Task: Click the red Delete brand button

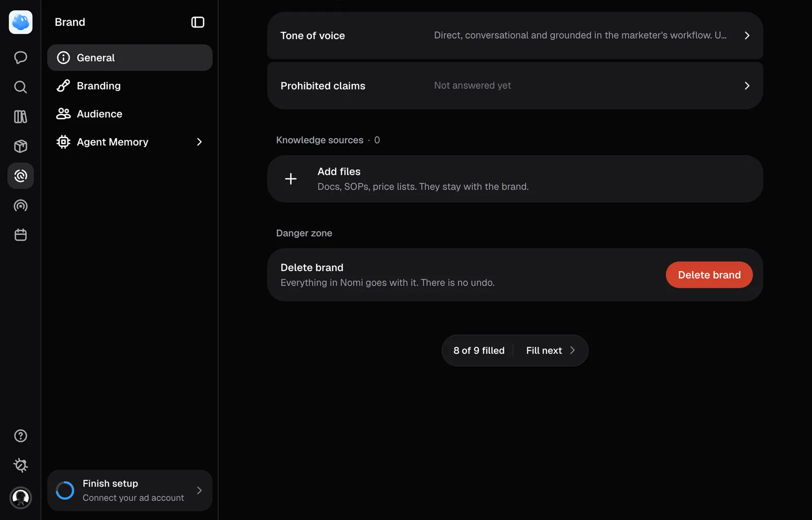Action: tap(709, 275)
